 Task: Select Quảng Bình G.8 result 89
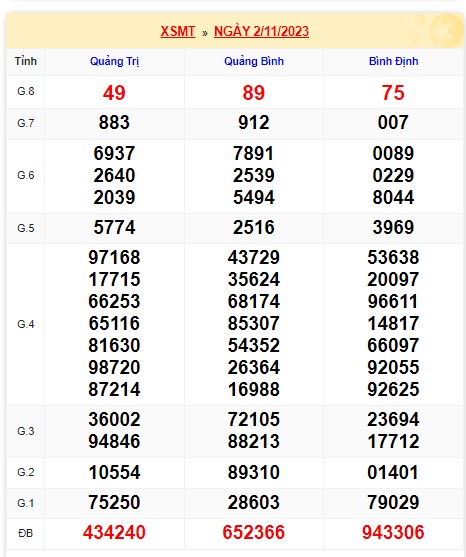click(254, 93)
